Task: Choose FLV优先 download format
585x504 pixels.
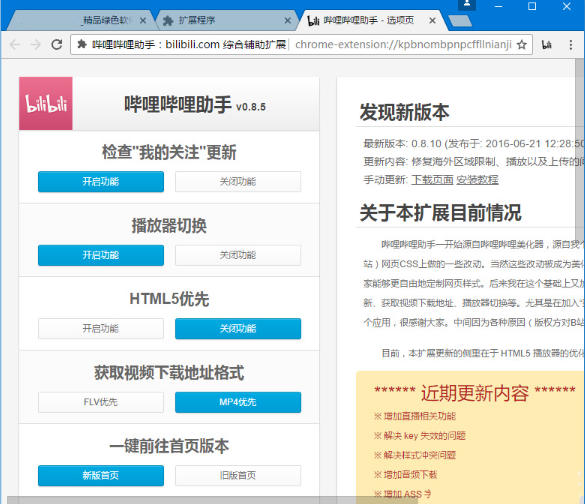Action: (101, 402)
